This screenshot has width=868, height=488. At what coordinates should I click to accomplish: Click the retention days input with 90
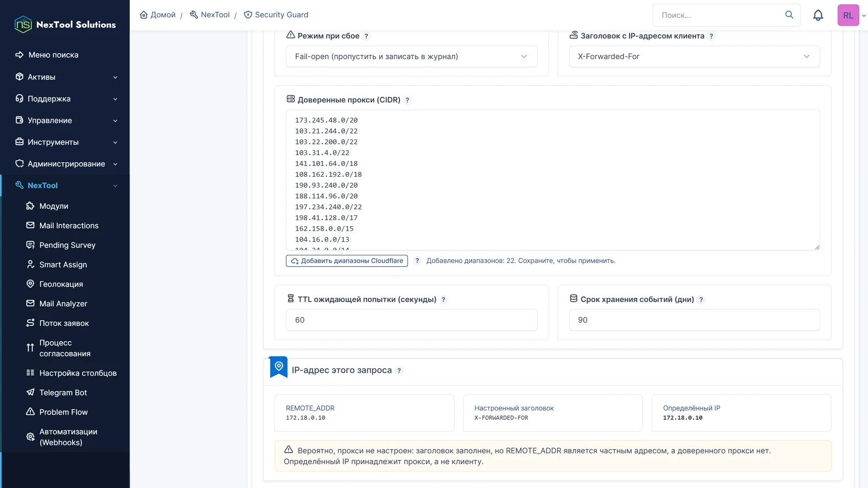click(x=694, y=320)
